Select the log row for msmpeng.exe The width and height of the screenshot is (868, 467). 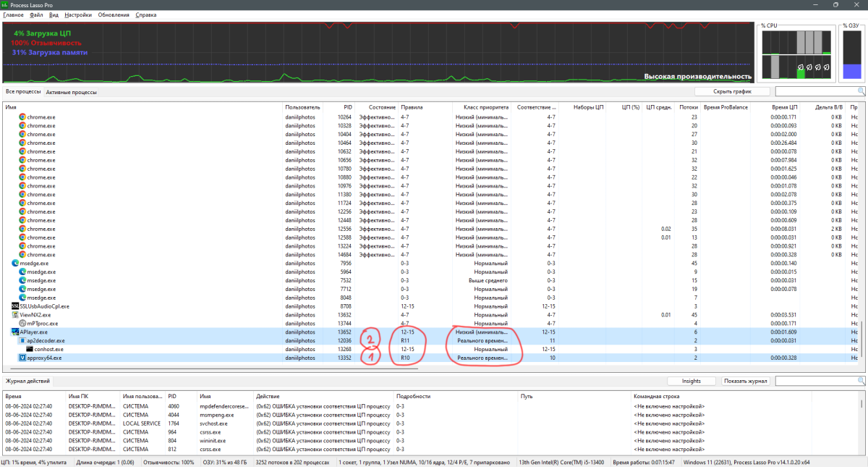(431, 415)
